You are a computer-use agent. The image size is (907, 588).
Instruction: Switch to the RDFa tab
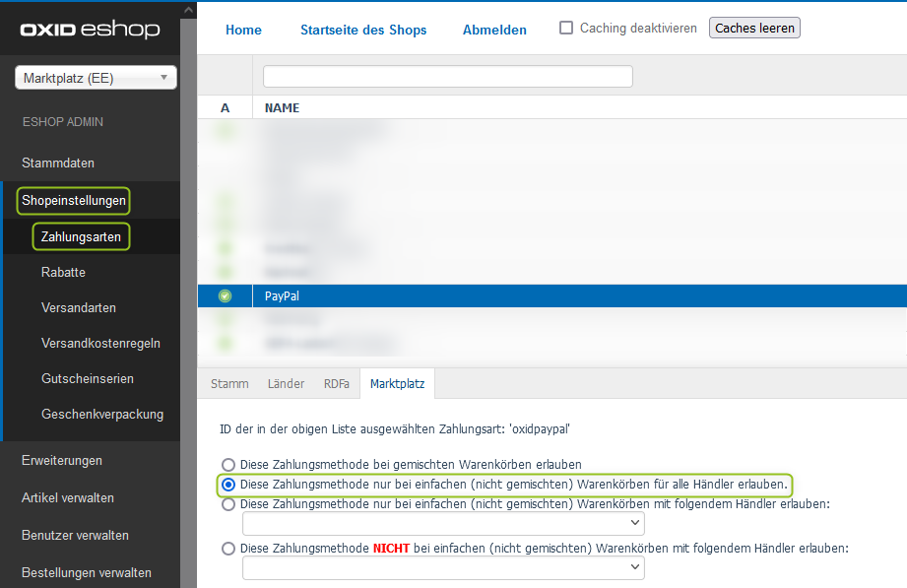click(x=337, y=384)
